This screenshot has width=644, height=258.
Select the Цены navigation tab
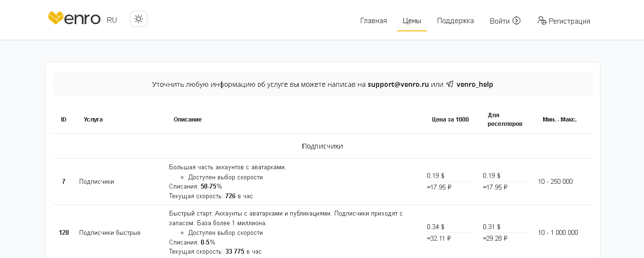point(412,21)
